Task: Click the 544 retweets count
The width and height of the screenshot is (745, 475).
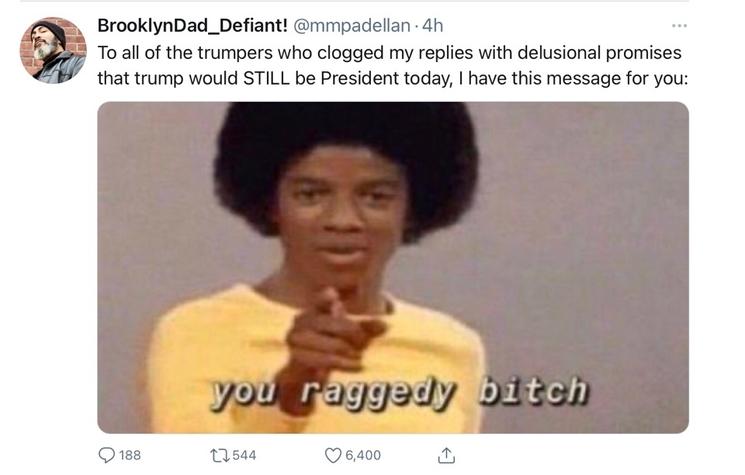Action: (244, 455)
